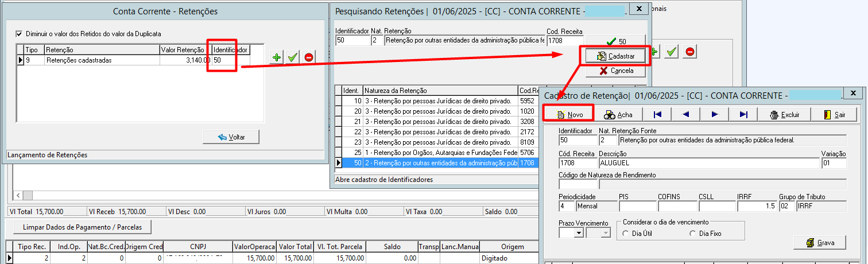Image resolution: width=868 pixels, height=264 pixels.
Task: Open Cadastrar in Pesquisando Retenções window
Action: pyautogui.click(x=616, y=56)
